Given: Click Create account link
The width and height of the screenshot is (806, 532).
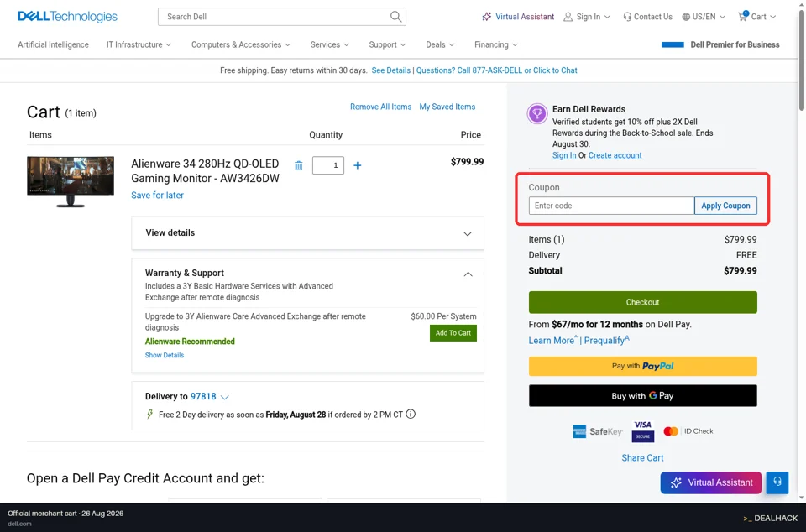Looking at the screenshot, I should 615,155.
